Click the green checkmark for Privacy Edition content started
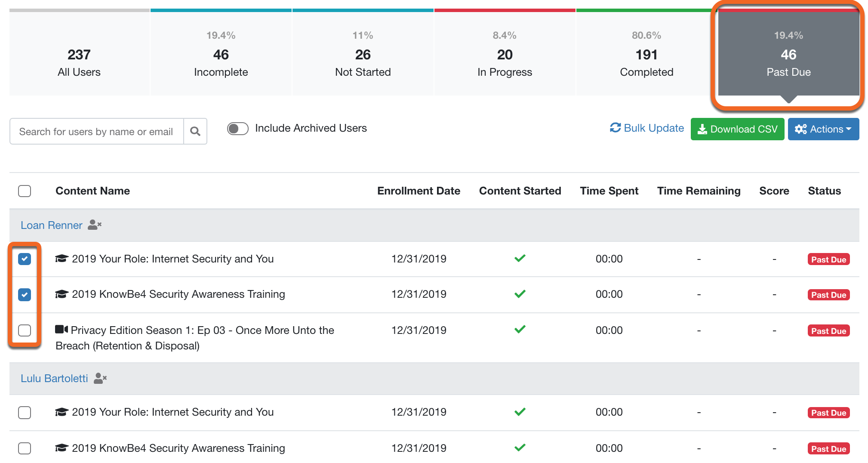The width and height of the screenshot is (868, 463). coord(520,329)
